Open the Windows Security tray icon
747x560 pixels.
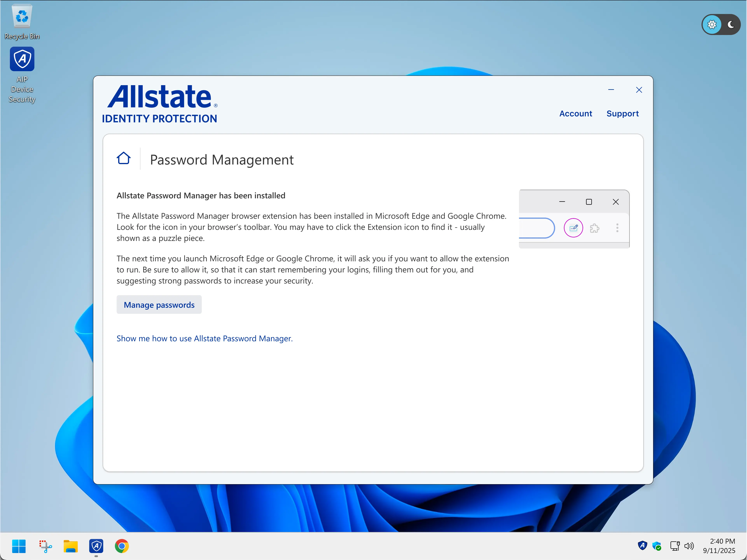[x=657, y=546]
